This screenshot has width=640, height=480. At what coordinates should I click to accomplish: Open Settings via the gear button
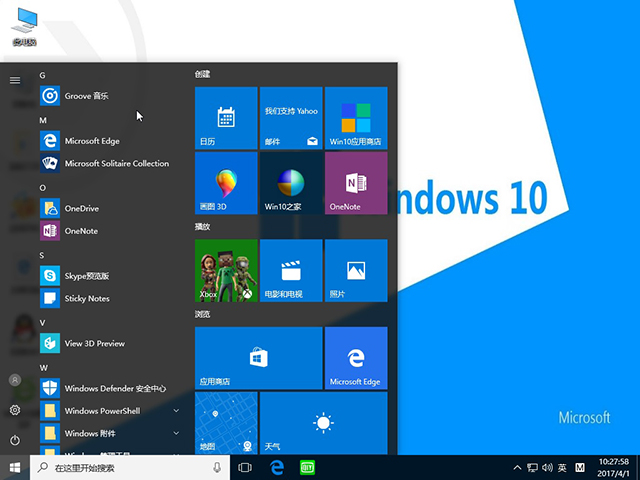15,410
